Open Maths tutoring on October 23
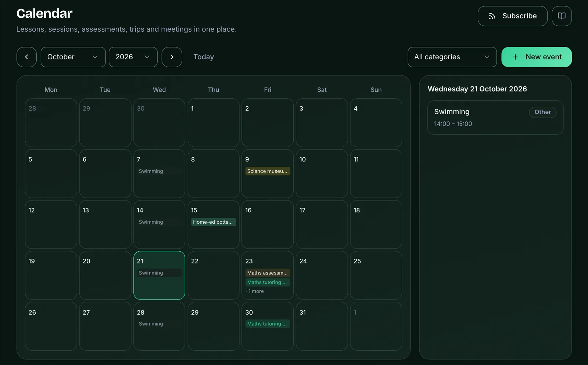Viewport: 588px width, 365px height. point(268,282)
